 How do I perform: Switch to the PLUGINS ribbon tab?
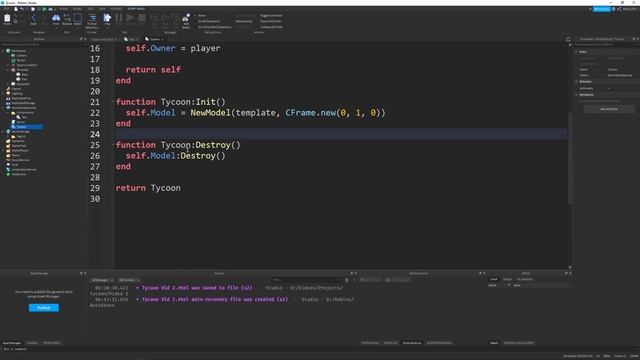tap(116, 9)
